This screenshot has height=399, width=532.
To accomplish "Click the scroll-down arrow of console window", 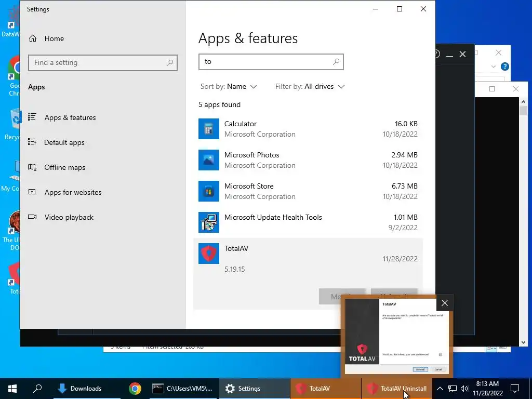I will pos(523,342).
